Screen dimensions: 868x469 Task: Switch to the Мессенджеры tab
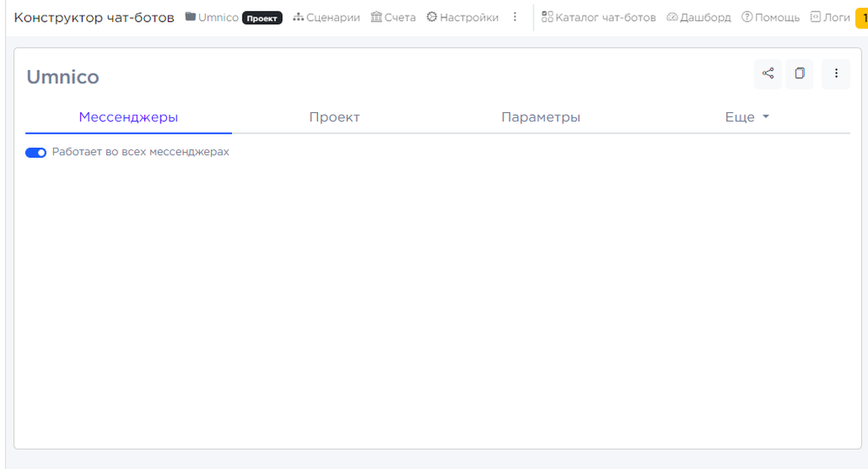point(129,117)
